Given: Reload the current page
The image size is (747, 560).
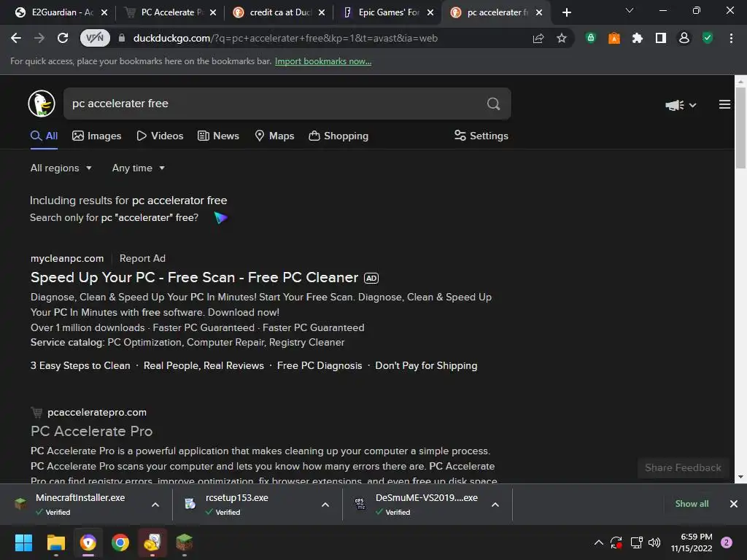Looking at the screenshot, I should [63, 38].
